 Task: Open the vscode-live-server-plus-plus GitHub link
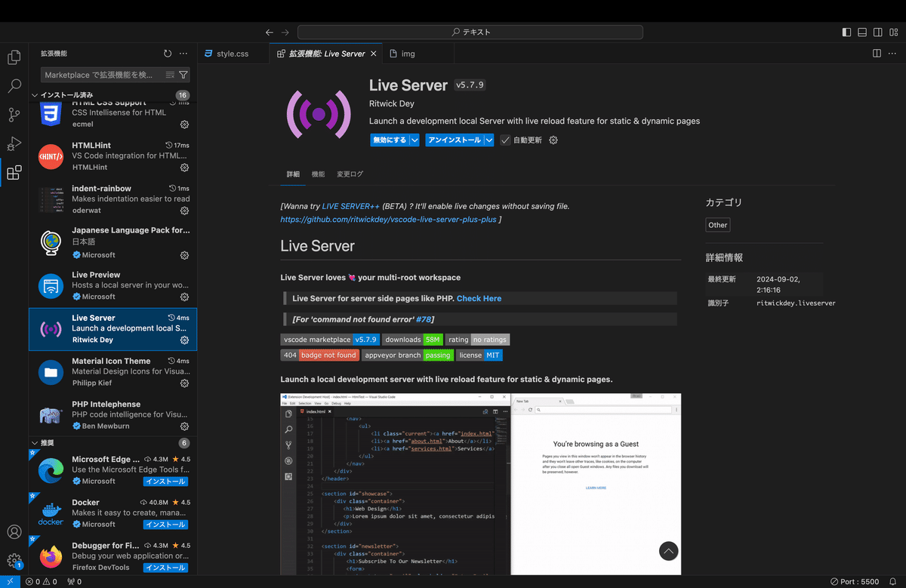tap(388, 220)
